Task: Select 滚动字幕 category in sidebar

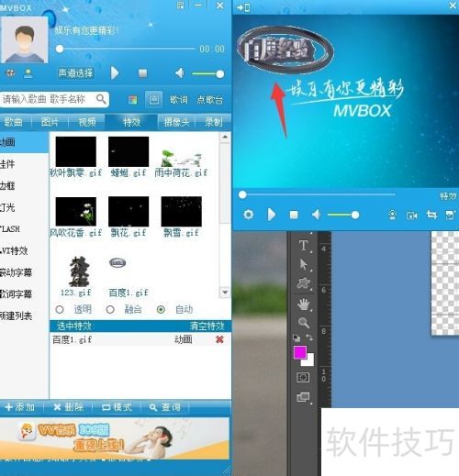Action: pyautogui.click(x=24, y=272)
